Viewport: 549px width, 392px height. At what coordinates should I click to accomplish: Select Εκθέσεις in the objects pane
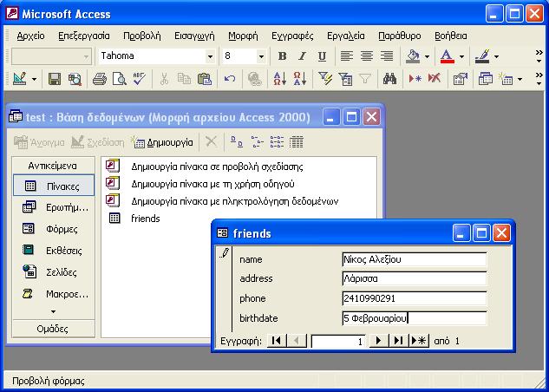point(54,251)
